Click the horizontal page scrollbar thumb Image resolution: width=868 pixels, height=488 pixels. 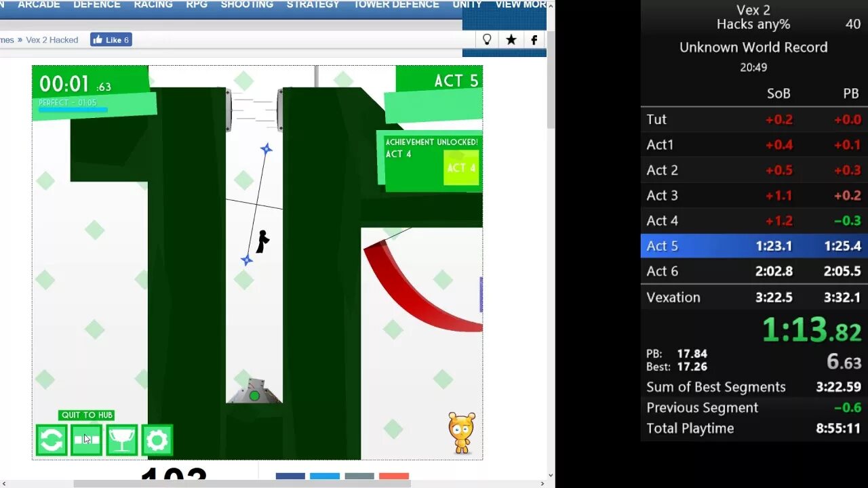(x=242, y=483)
